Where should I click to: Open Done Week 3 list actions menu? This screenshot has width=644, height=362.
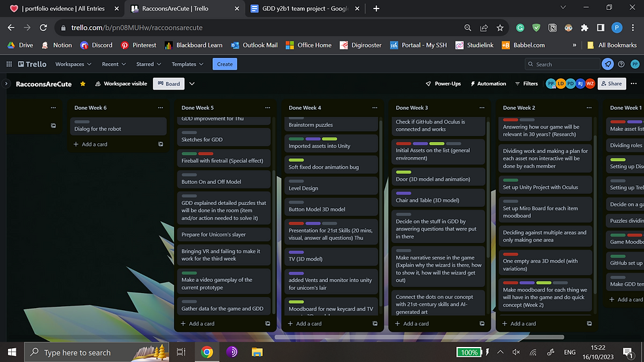tap(482, 108)
